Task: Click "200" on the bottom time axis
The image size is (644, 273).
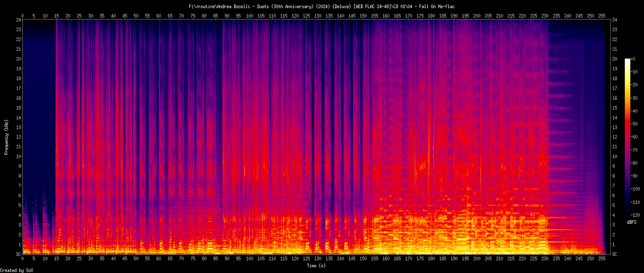Action: 476,259
